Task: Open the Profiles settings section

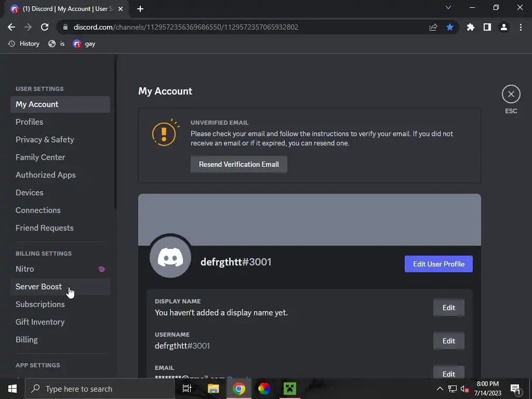Action: coord(60,122)
